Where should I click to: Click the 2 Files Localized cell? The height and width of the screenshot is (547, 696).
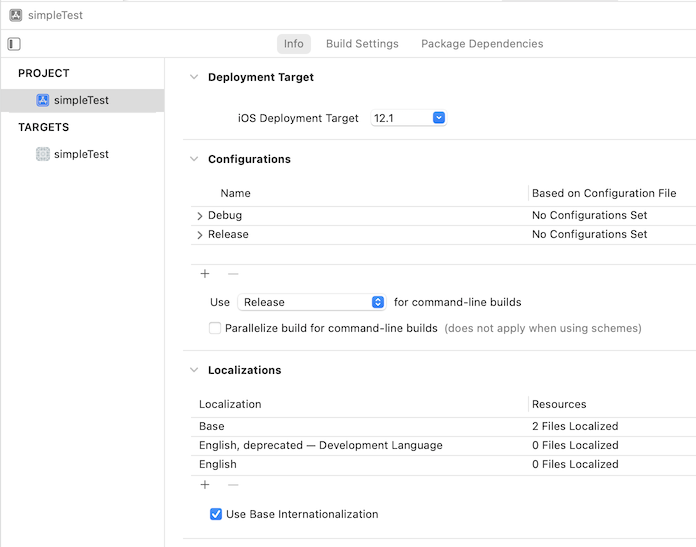[575, 427]
